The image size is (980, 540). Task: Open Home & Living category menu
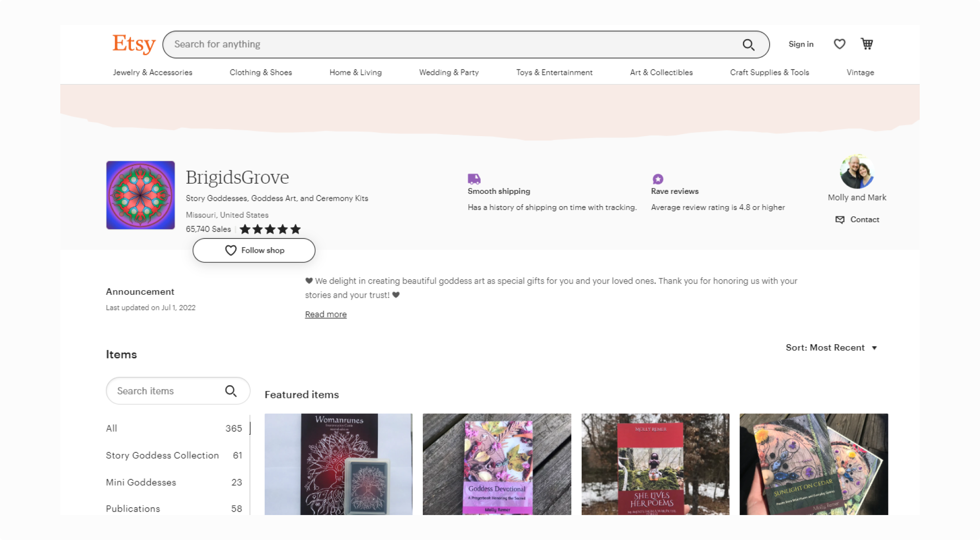click(x=355, y=72)
